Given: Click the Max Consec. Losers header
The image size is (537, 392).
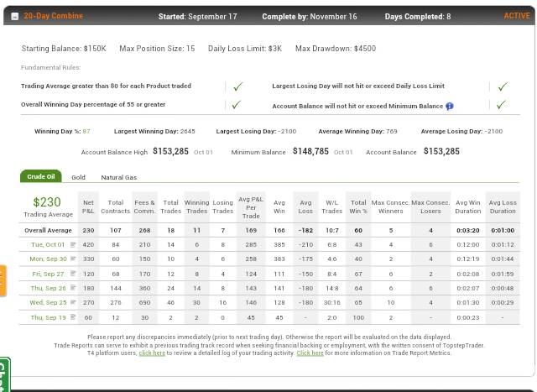Looking at the screenshot, I should coord(430,207).
